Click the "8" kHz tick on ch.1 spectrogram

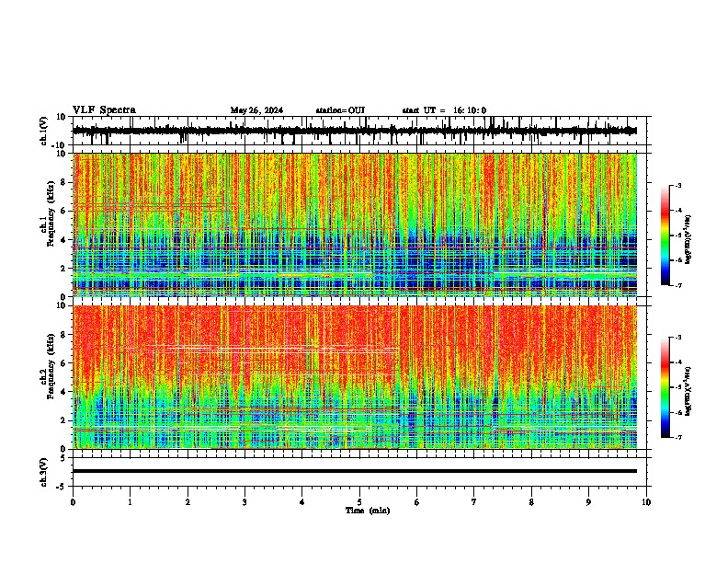tap(63, 182)
